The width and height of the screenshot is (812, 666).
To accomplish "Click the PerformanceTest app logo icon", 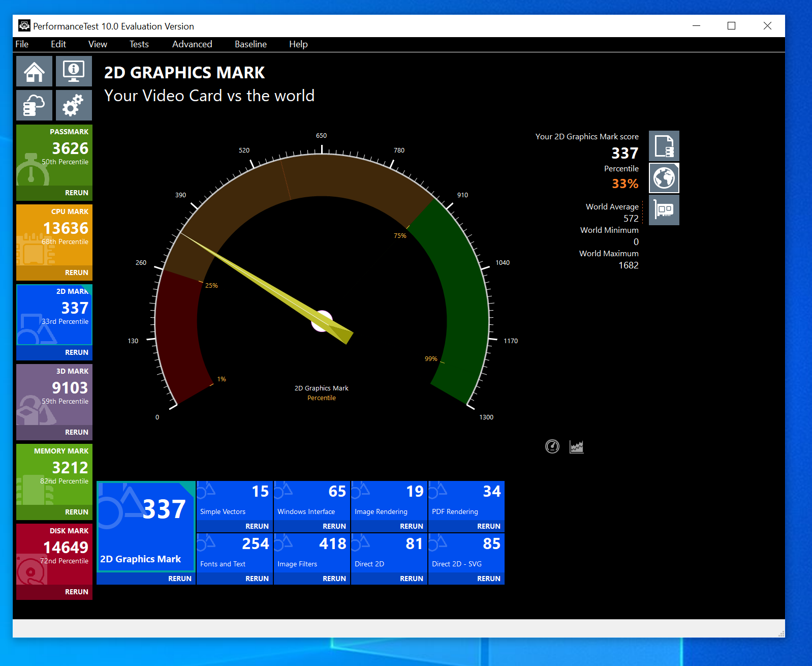I will [24, 26].
